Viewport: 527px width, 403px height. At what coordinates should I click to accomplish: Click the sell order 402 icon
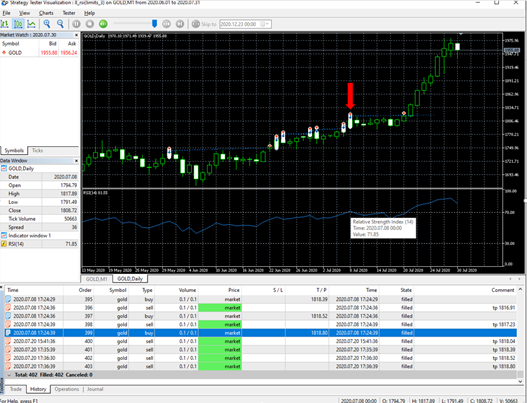click(8, 358)
